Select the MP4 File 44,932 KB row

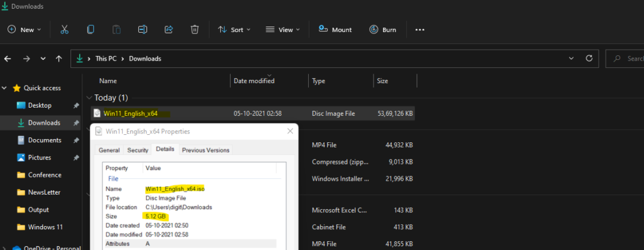click(357, 145)
